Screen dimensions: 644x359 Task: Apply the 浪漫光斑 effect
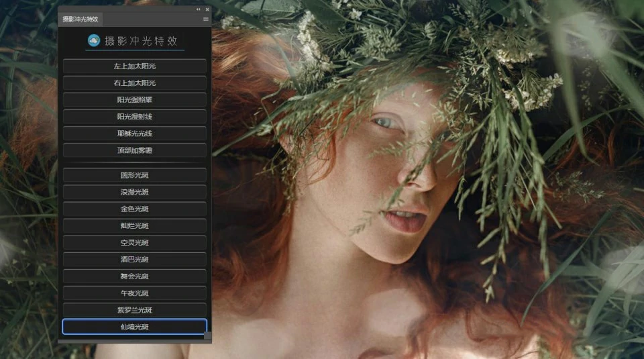click(x=135, y=192)
